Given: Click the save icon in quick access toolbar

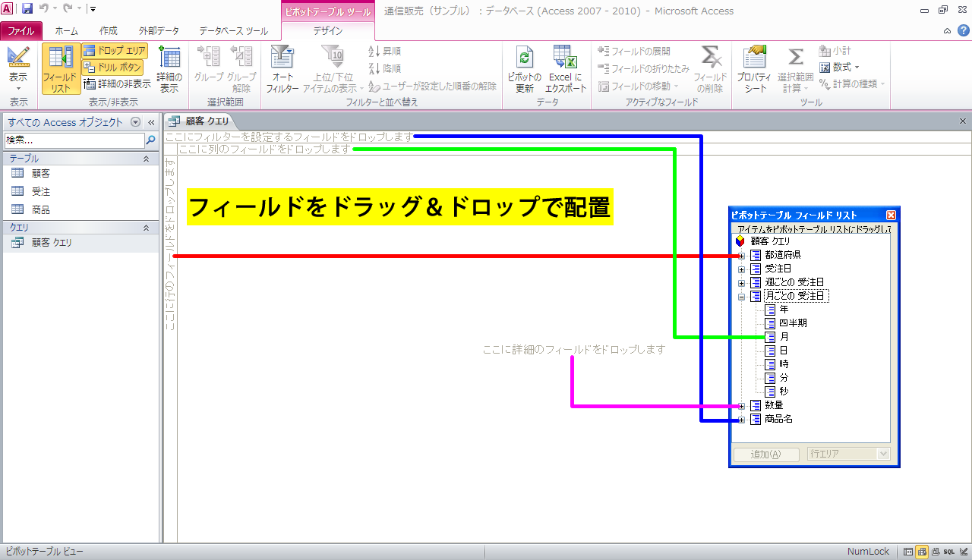Looking at the screenshot, I should pyautogui.click(x=27, y=9).
